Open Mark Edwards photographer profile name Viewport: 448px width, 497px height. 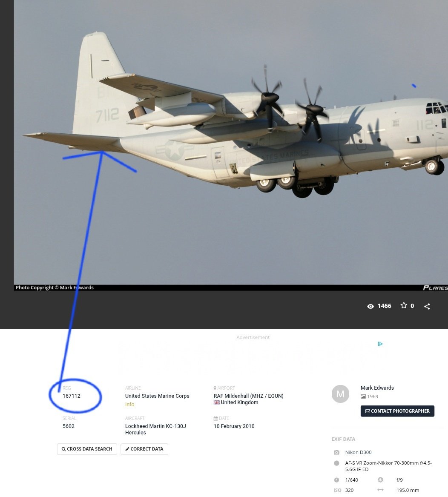(377, 388)
